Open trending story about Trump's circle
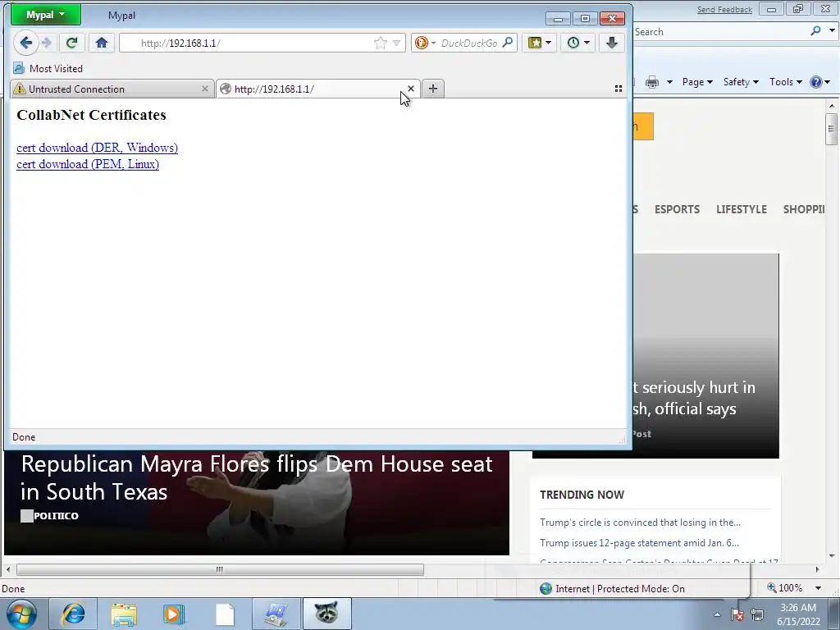Image resolution: width=840 pixels, height=630 pixels. 640,523
